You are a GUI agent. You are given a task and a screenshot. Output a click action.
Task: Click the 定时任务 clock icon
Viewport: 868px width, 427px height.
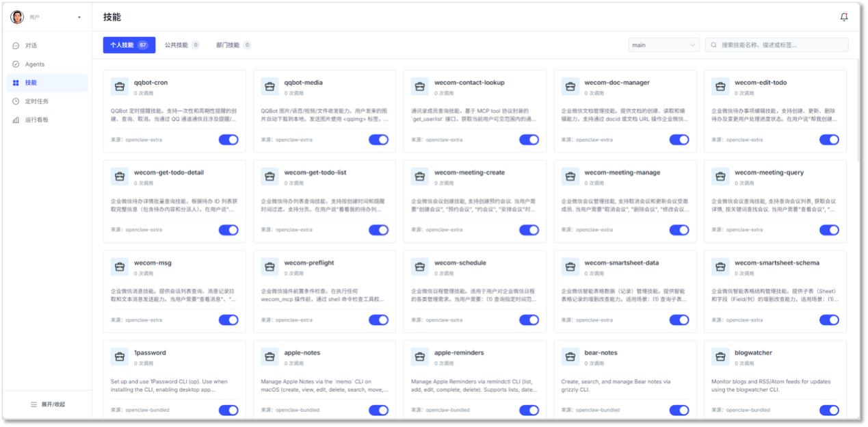(16, 101)
